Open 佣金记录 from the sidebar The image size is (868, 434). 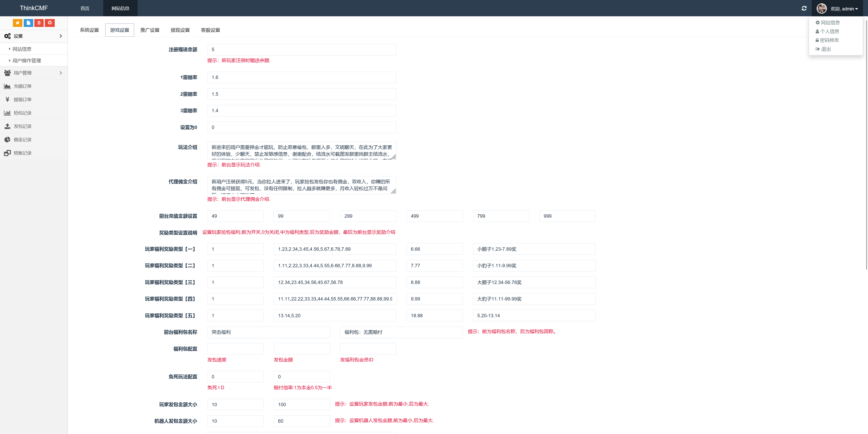click(x=22, y=140)
